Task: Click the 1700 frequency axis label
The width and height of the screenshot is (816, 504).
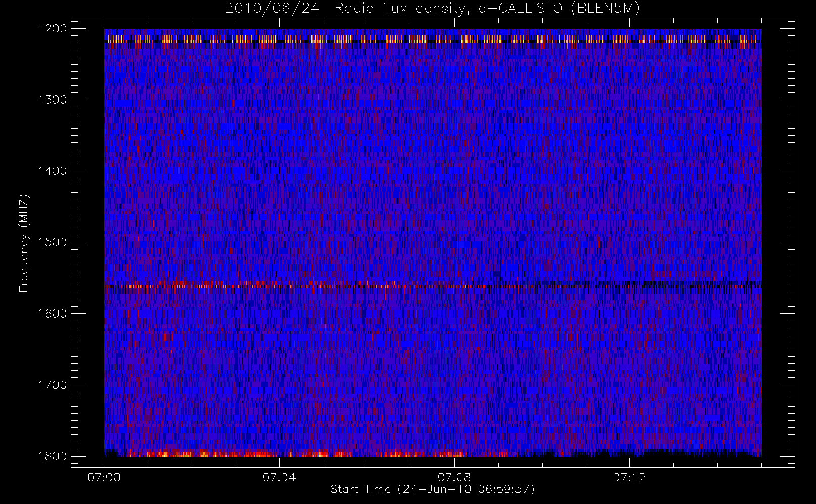Action: [x=52, y=385]
